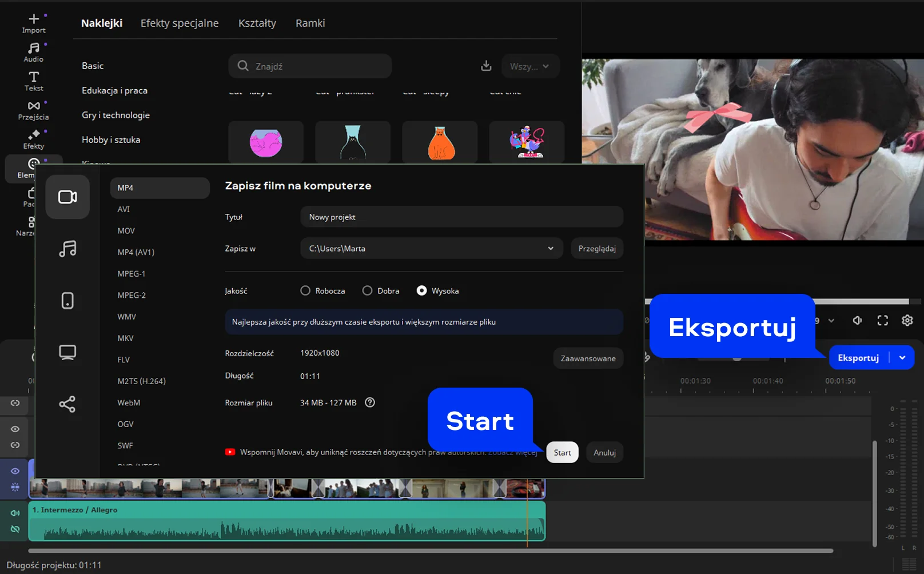Viewport: 924px width, 574px height.
Task: Select the Tekst tool in sidebar
Action: click(x=34, y=81)
